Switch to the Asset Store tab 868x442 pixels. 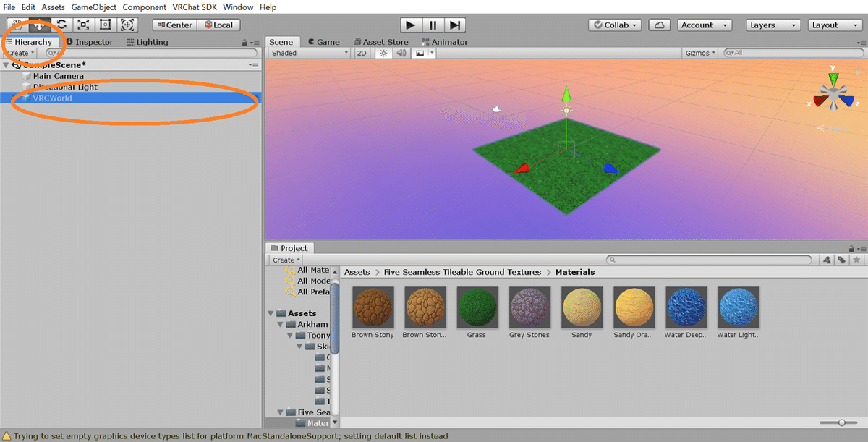coord(383,42)
